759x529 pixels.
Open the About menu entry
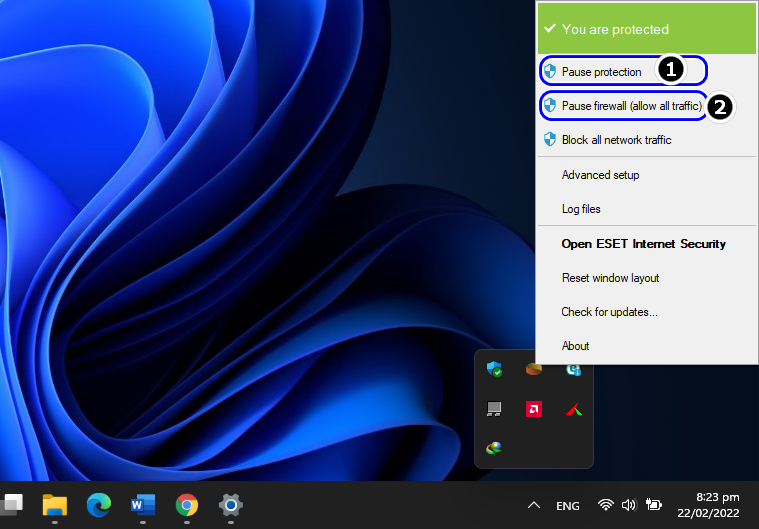pyautogui.click(x=647, y=346)
